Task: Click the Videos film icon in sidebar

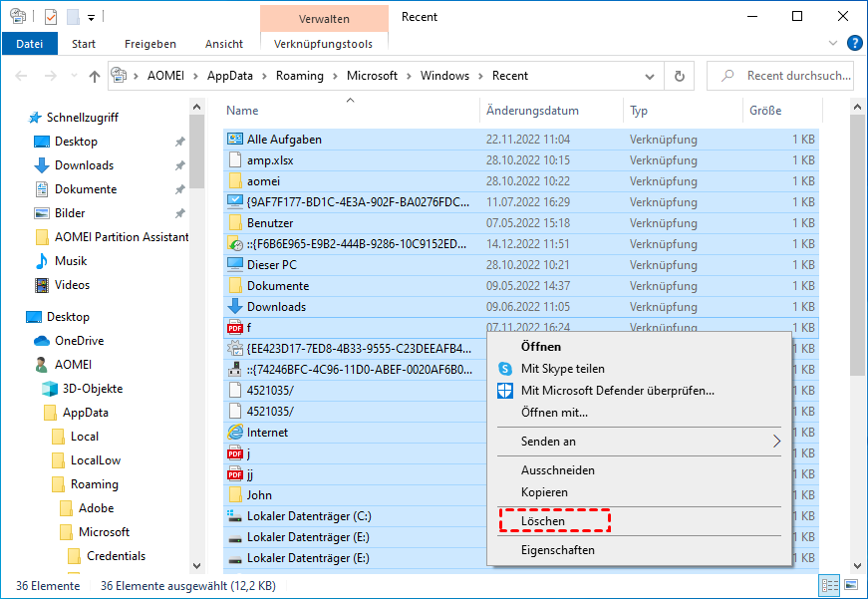Action: 42,285
